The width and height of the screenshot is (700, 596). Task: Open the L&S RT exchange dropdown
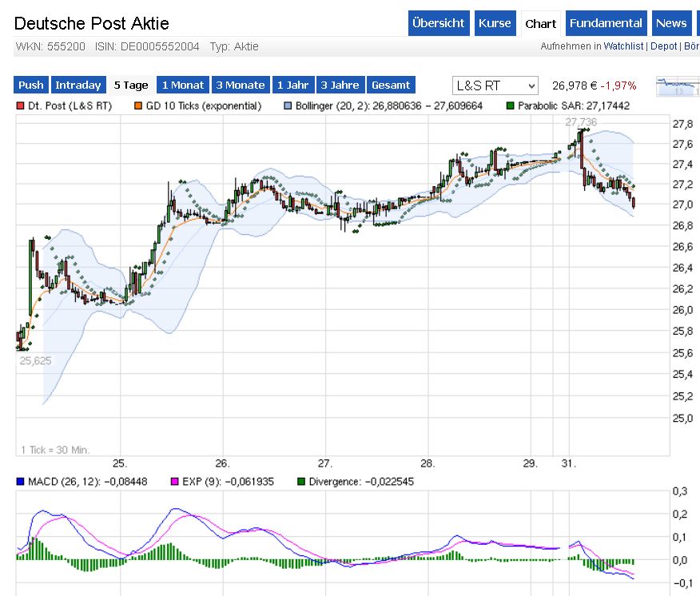pyautogui.click(x=495, y=85)
